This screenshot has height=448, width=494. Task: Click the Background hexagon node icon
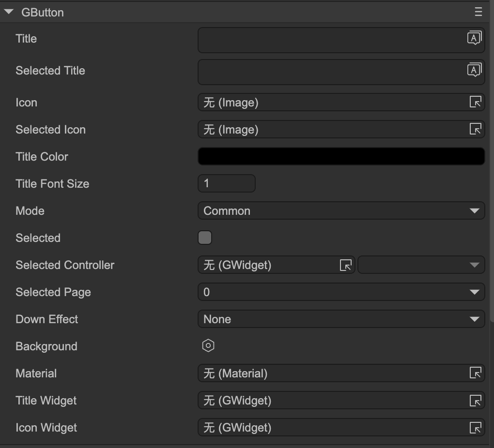click(208, 346)
